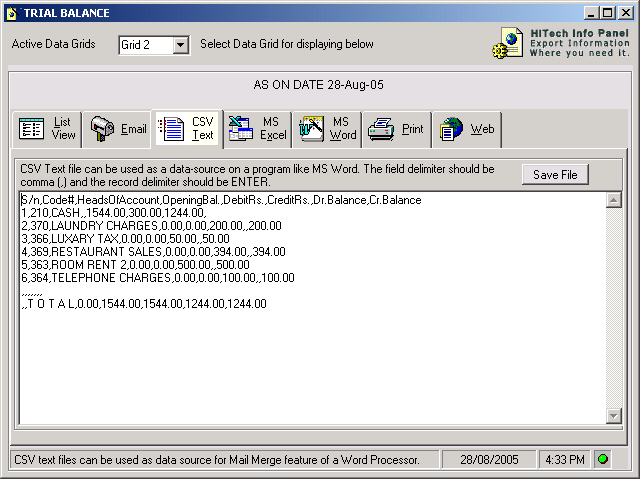
Task: Open the Email tab
Action: click(117, 129)
